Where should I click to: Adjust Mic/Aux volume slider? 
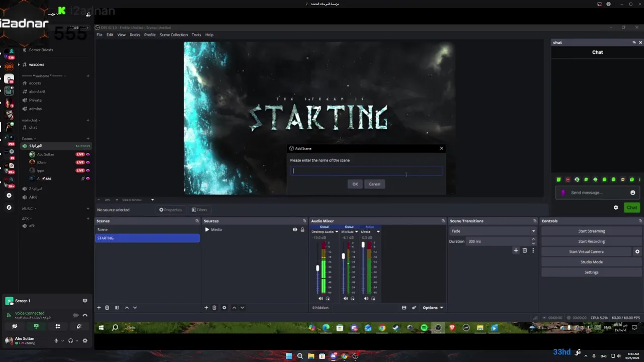344,256
